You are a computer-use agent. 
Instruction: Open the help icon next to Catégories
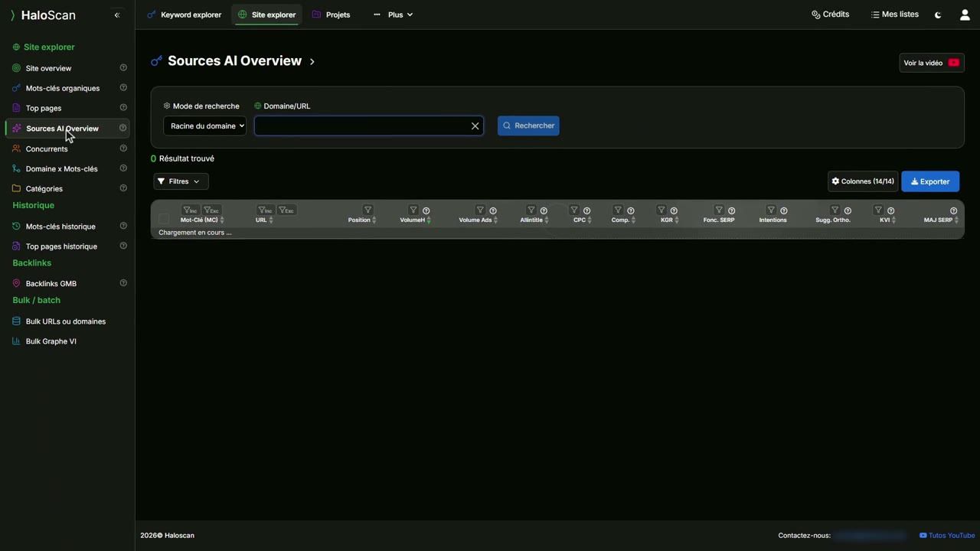pyautogui.click(x=123, y=187)
